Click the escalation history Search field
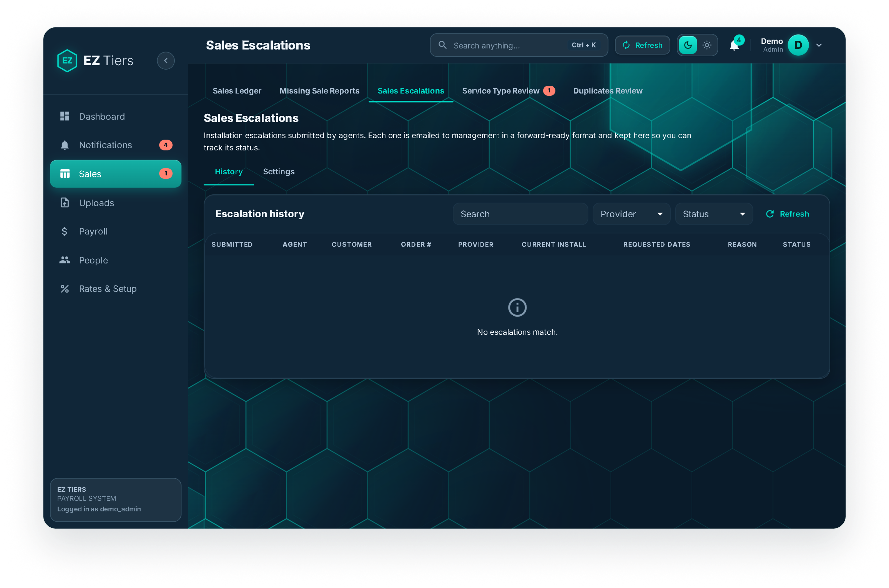 520,214
